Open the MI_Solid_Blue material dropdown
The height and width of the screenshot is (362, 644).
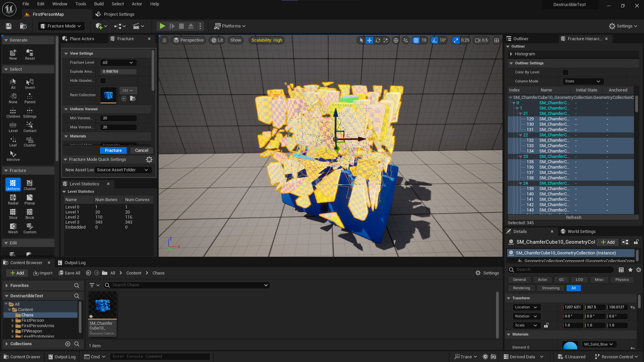(x=598, y=345)
